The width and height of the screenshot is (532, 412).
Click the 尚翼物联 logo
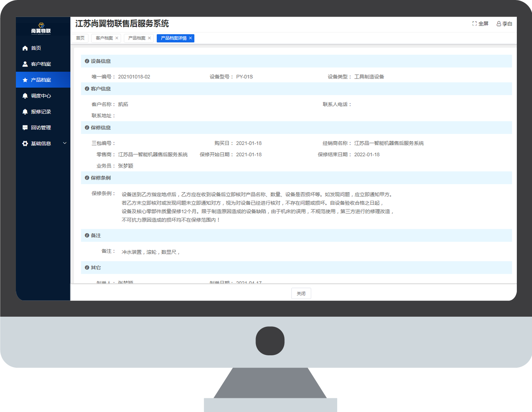pos(41,28)
